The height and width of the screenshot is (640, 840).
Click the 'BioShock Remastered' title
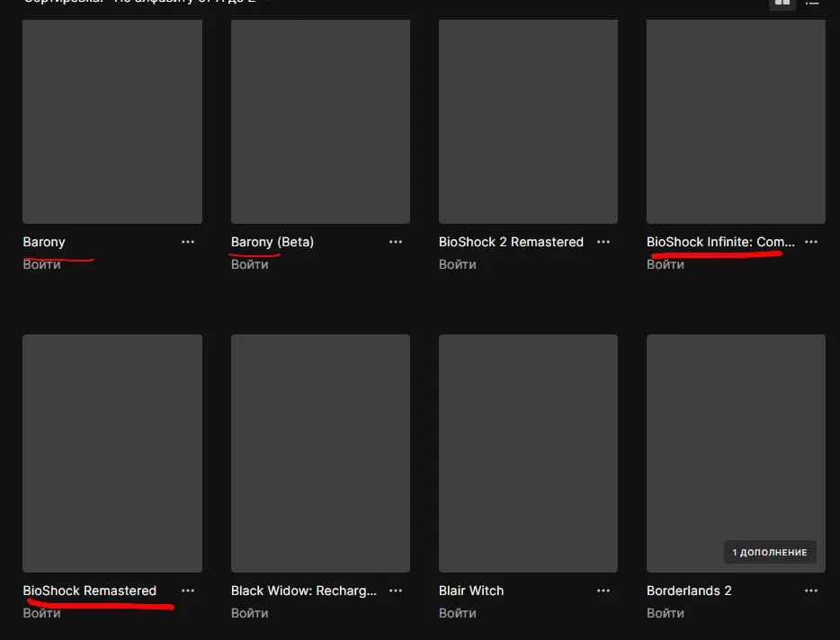point(89,591)
